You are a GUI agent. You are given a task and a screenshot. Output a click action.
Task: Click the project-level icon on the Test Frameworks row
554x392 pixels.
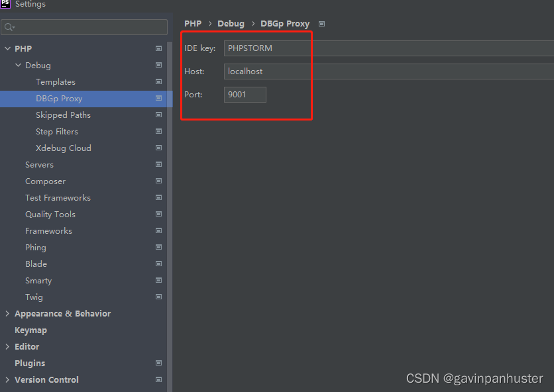[158, 197]
